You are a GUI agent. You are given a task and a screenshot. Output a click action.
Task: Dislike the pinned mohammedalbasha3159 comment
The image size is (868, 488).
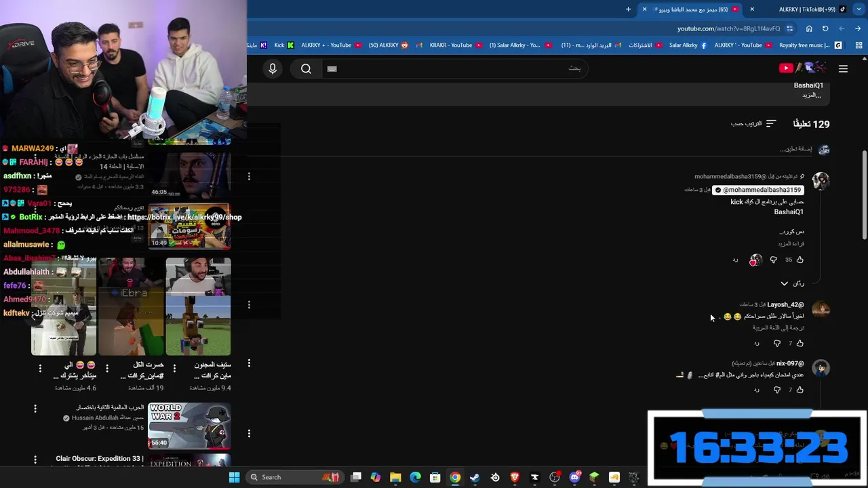pos(774,260)
